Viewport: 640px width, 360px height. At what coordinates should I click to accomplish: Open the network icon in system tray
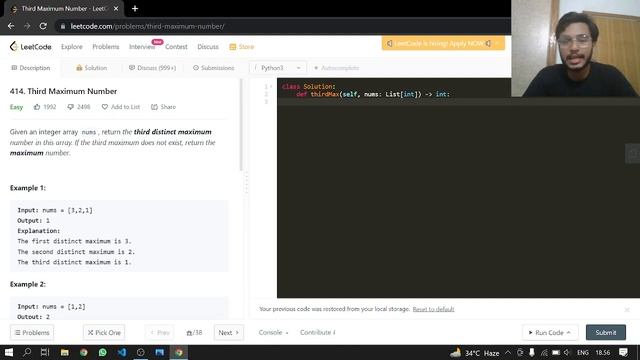click(x=544, y=353)
